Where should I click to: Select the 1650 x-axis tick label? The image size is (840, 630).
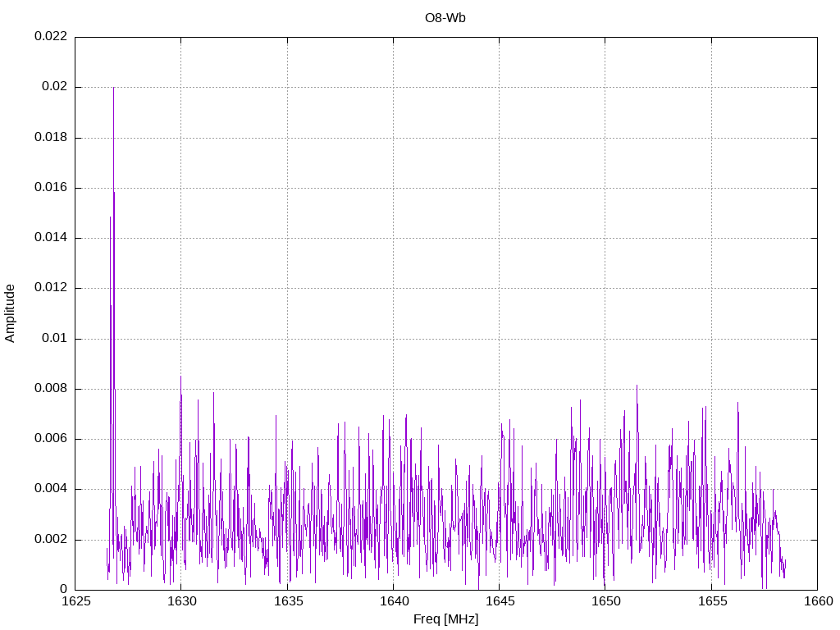coord(605,602)
